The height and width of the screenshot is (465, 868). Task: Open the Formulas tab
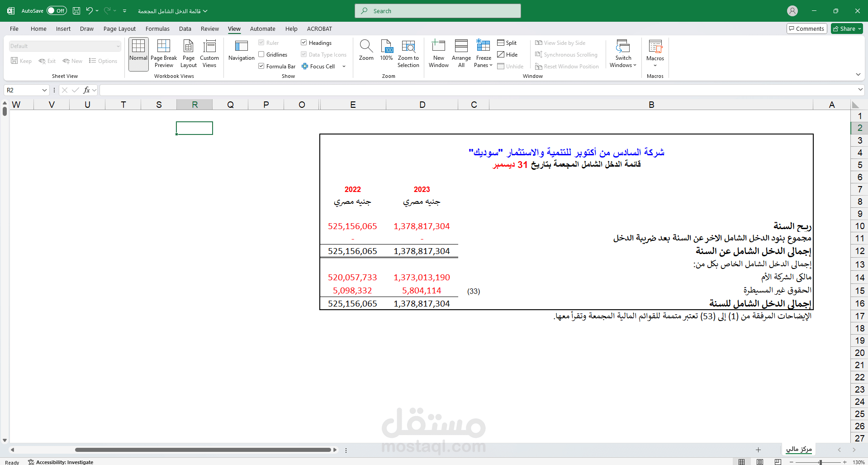[157, 29]
